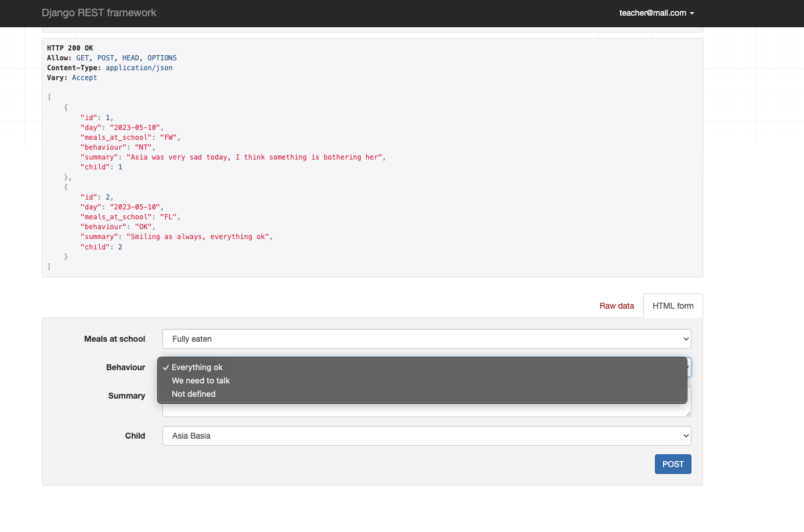The width and height of the screenshot is (804, 532).
Task: Choose "We need to talk" from Behaviour options
Action: (200, 381)
